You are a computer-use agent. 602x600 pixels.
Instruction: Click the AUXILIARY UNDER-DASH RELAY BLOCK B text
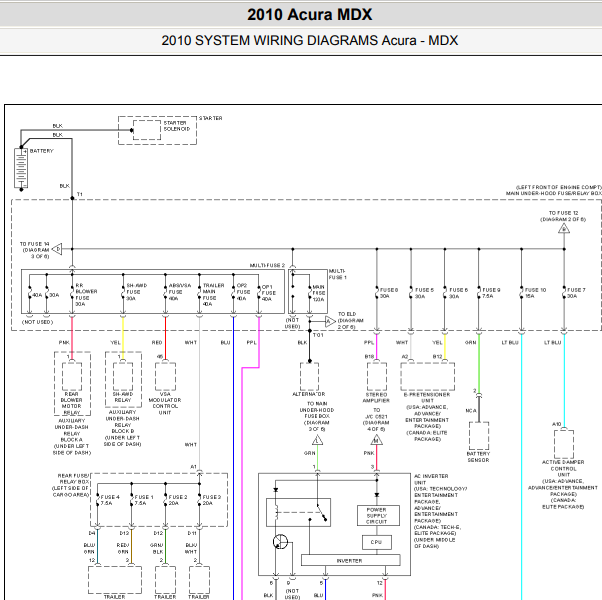[x=122, y=428]
